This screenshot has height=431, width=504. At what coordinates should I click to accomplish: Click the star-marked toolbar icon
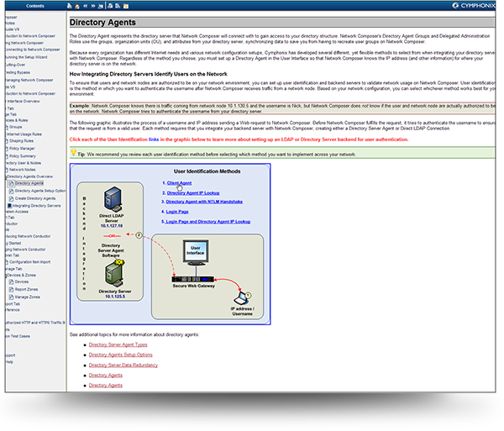[126, 6]
